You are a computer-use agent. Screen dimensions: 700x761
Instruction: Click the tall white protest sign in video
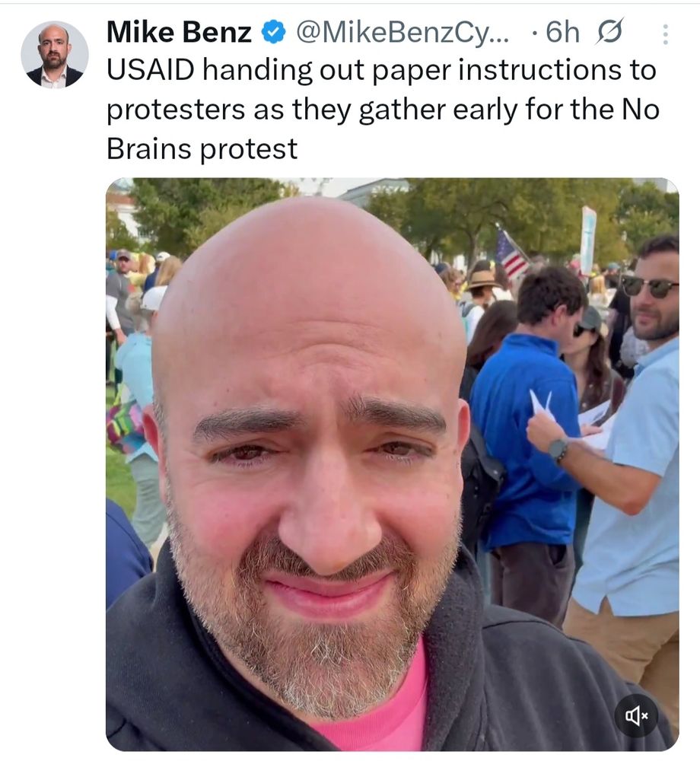click(588, 240)
